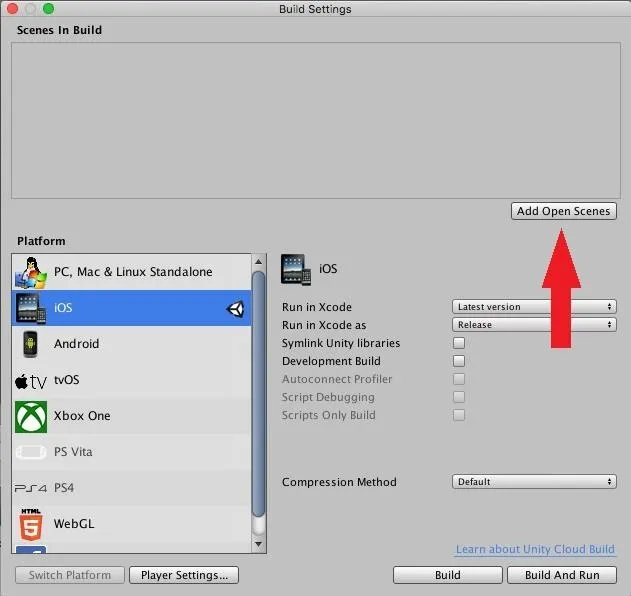
Task: Click the Build And Run button
Action: click(562, 575)
